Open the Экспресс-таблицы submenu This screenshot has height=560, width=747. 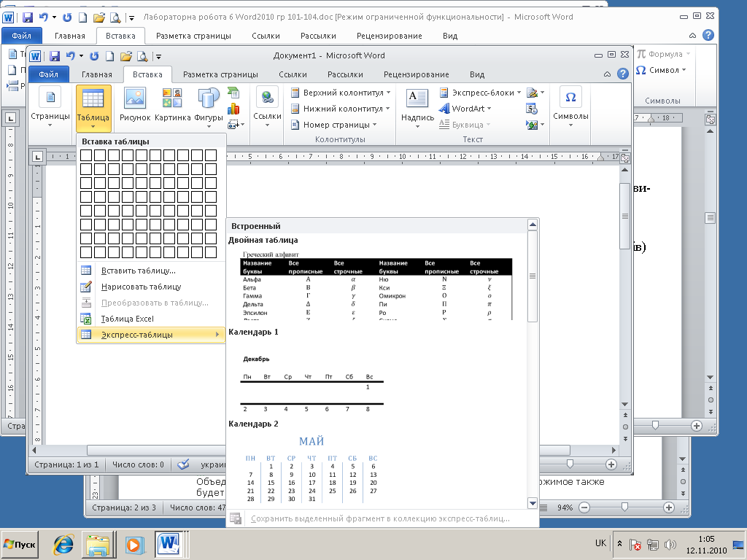coord(150,335)
